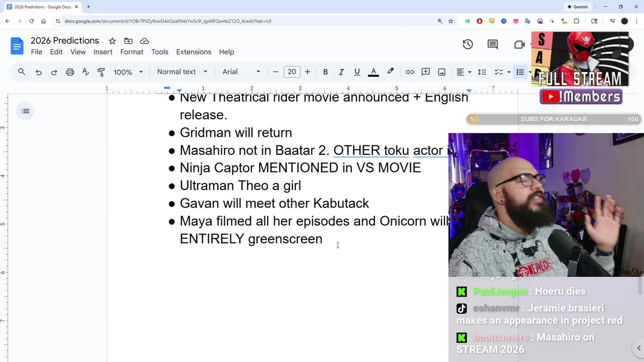
Task: Redo the last undone edit
Action: [54, 72]
